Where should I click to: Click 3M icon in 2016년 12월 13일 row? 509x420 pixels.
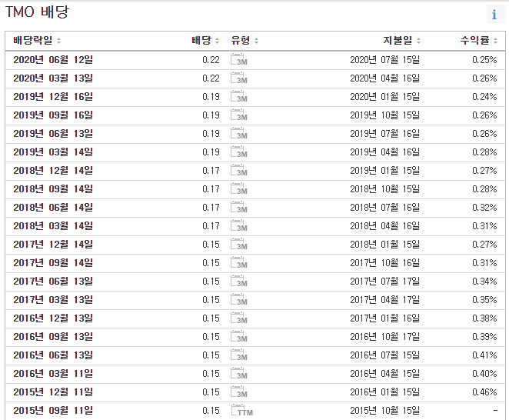coord(239,319)
